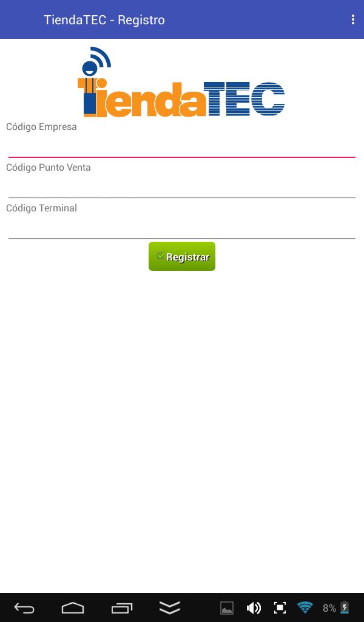Tap the volume speaker icon
Viewport: 364px width, 622px height.
tap(254, 607)
